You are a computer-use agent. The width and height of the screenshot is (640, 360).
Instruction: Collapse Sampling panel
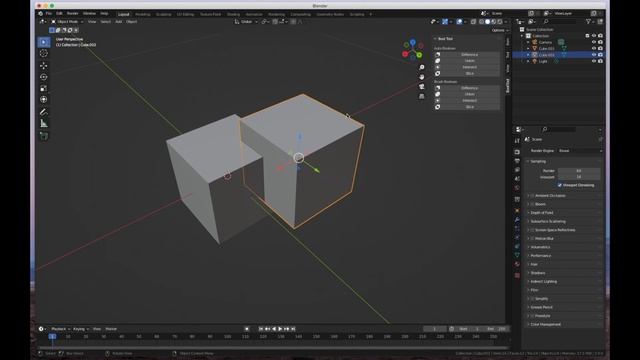[x=538, y=161]
